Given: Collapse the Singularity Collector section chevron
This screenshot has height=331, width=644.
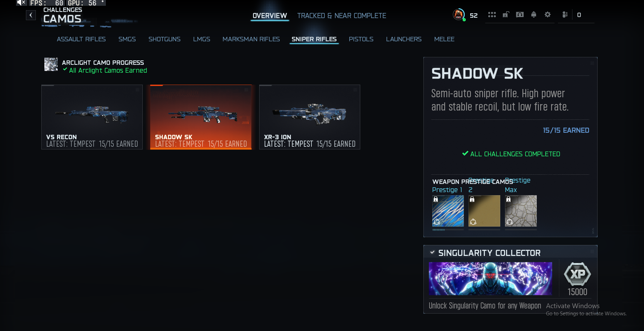Looking at the screenshot, I should point(432,253).
